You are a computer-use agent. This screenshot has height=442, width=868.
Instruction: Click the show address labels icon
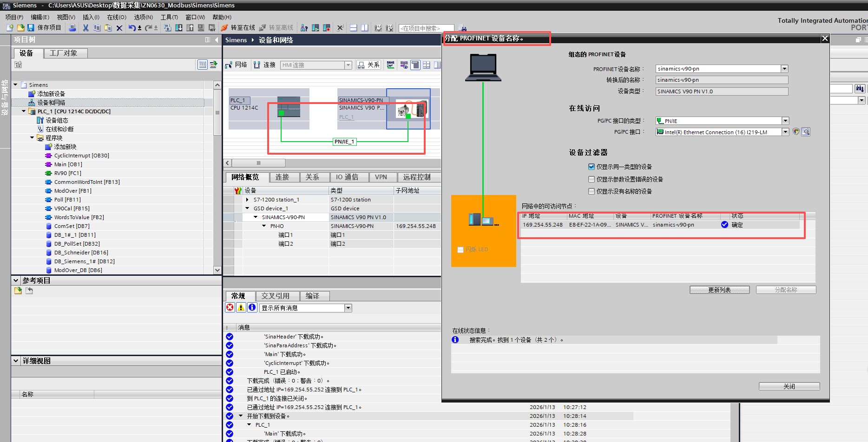(x=404, y=65)
